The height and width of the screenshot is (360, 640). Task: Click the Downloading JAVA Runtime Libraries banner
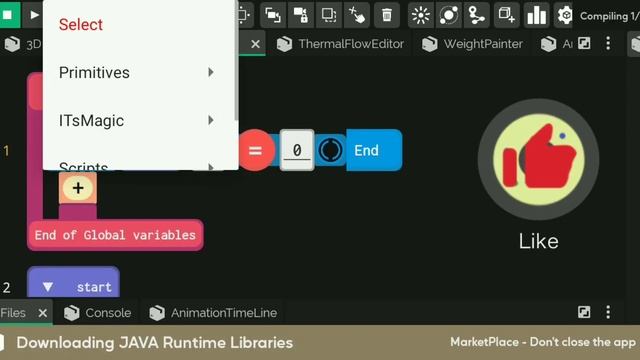coord(155,342)
